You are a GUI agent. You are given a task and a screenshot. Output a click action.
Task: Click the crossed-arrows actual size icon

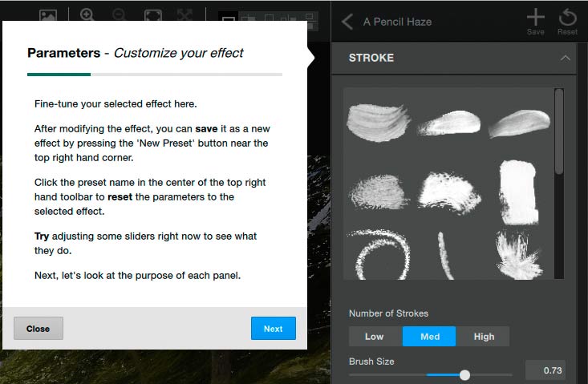tap(185, 15)
